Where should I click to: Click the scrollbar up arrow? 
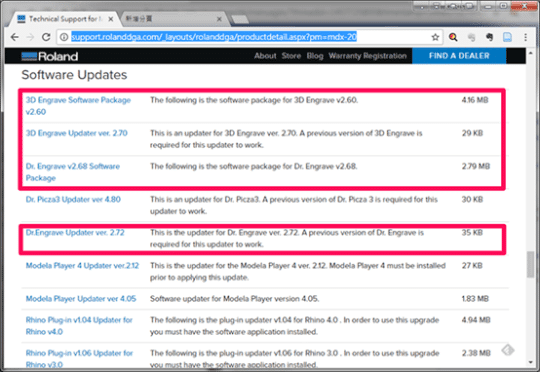tap(530, 53)
